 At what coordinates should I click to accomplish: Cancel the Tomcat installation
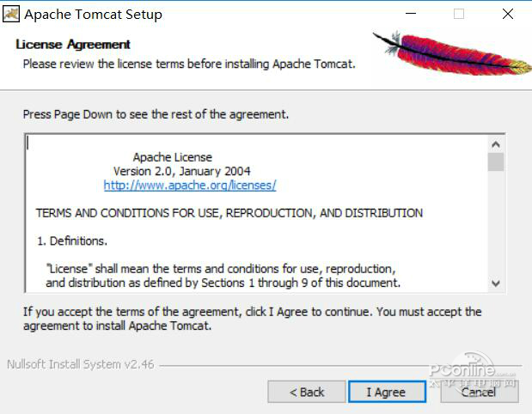coord(479,392)
